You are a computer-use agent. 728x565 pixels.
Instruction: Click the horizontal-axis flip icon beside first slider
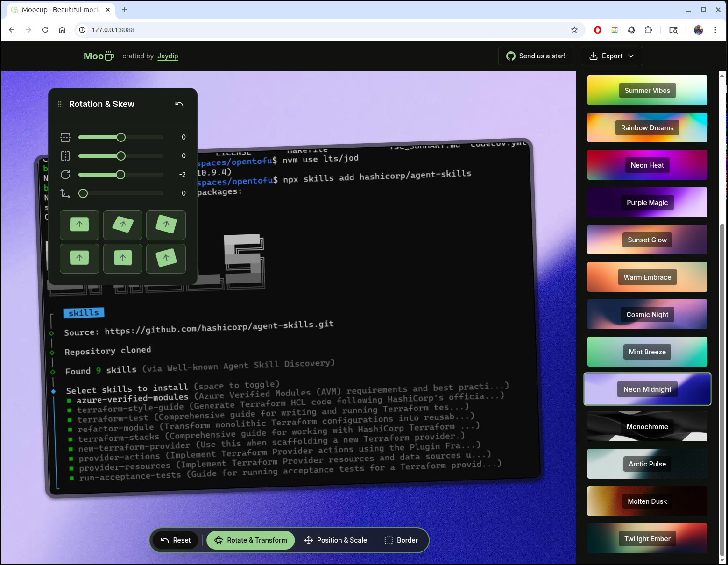(65, 137)
